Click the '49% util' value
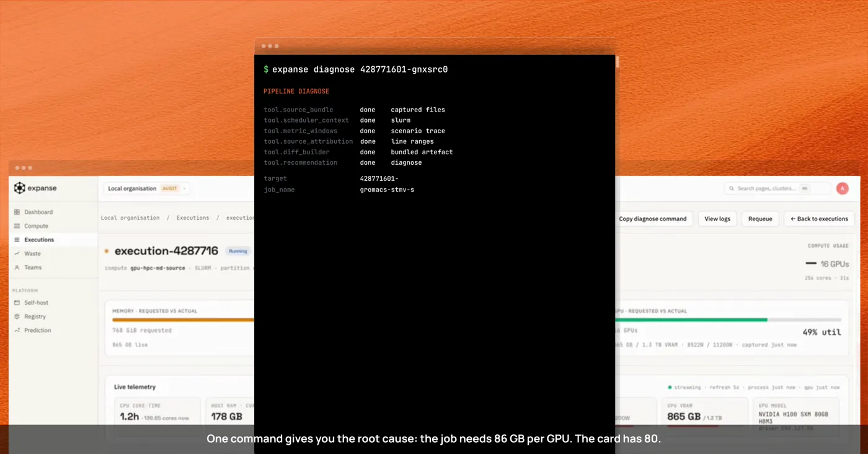 (x=822, y=332)
